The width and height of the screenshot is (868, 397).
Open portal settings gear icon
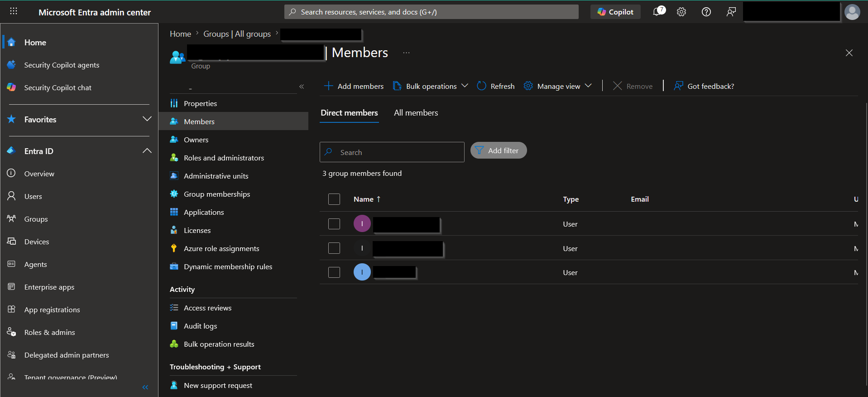(681, 12)
